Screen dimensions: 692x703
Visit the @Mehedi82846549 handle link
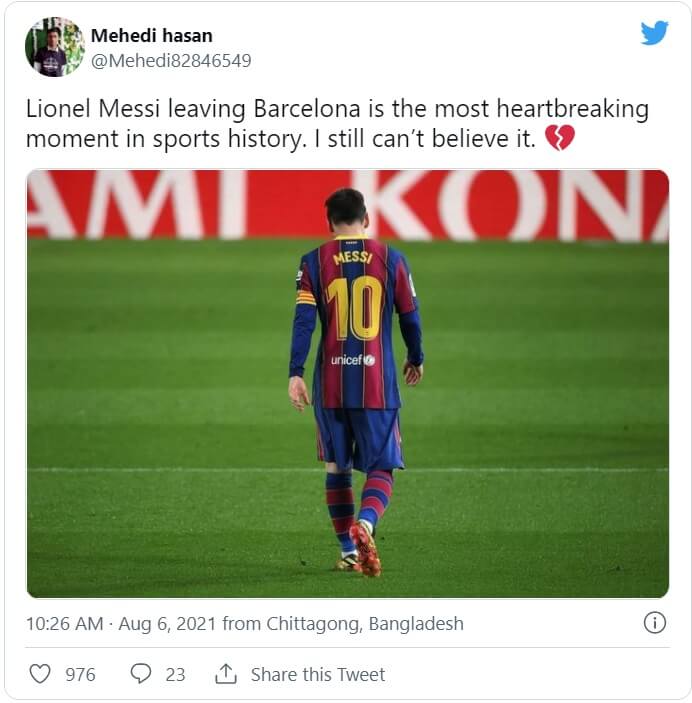pos(170,61)
